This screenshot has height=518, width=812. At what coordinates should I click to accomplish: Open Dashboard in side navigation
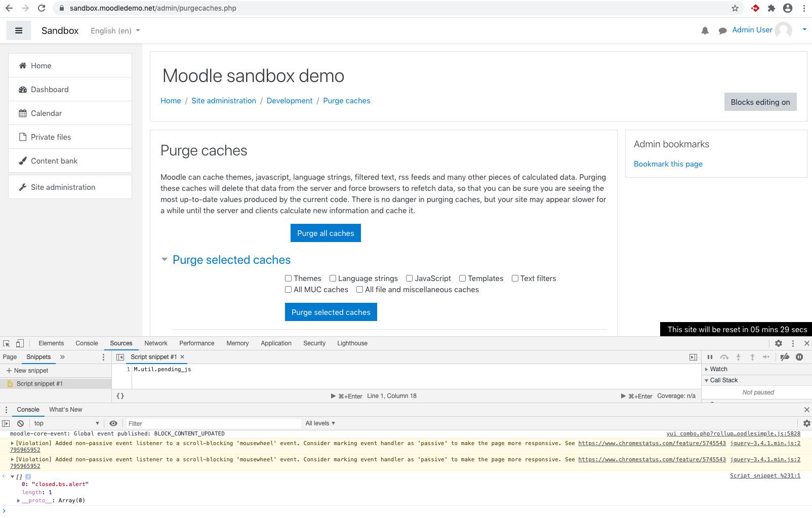(x=70, y=90)
